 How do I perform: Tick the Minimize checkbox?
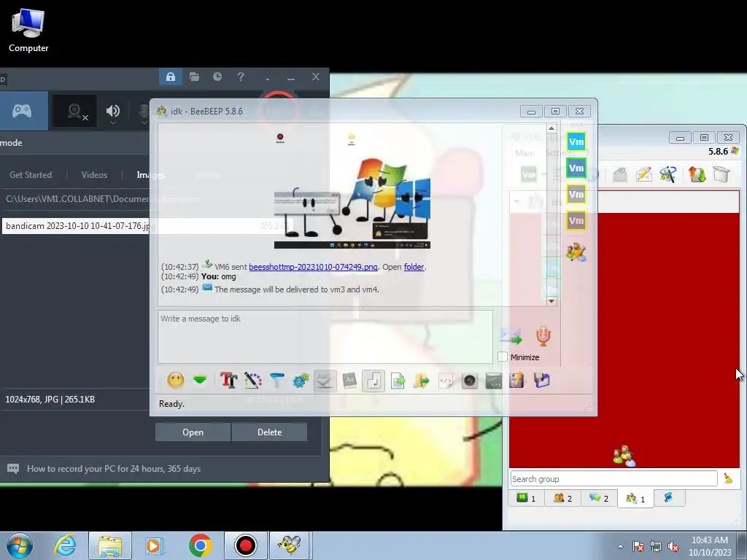(502, 357)
